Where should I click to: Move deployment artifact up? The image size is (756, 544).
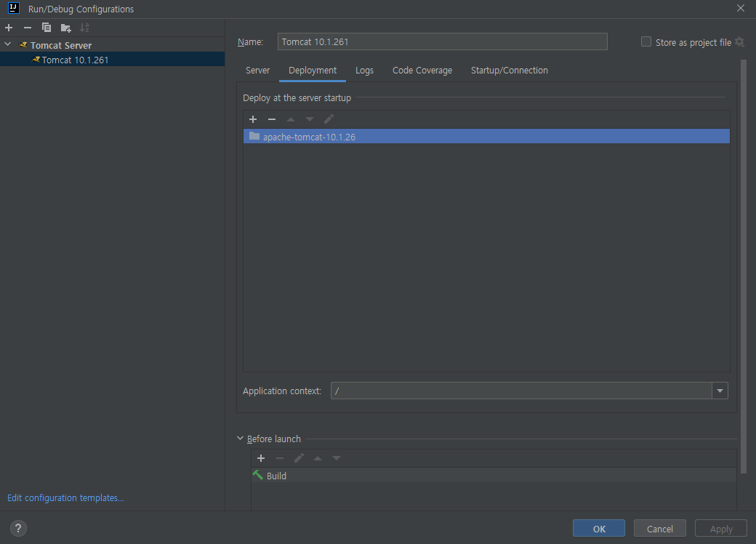(x=291, y=119)
